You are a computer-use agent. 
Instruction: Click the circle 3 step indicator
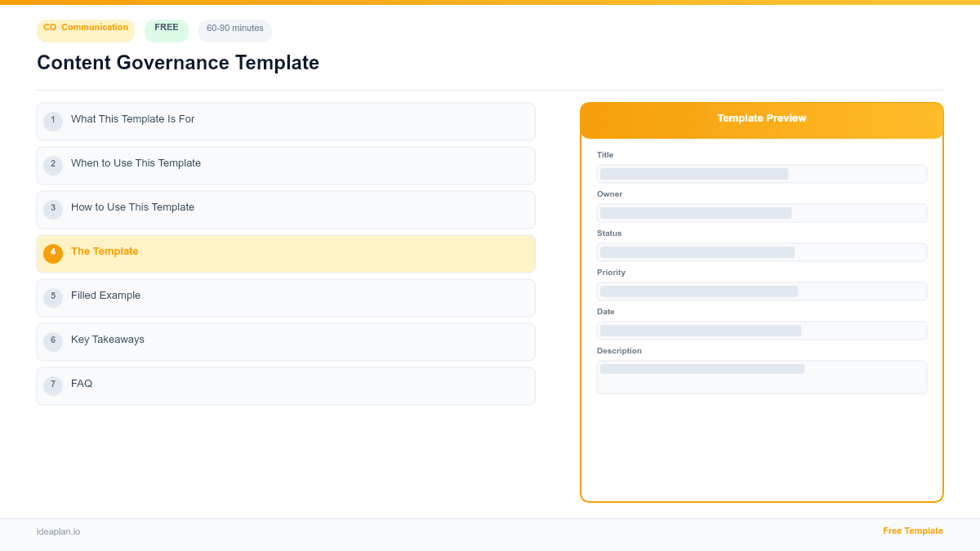pyautogui.click(x=53, y=209)
